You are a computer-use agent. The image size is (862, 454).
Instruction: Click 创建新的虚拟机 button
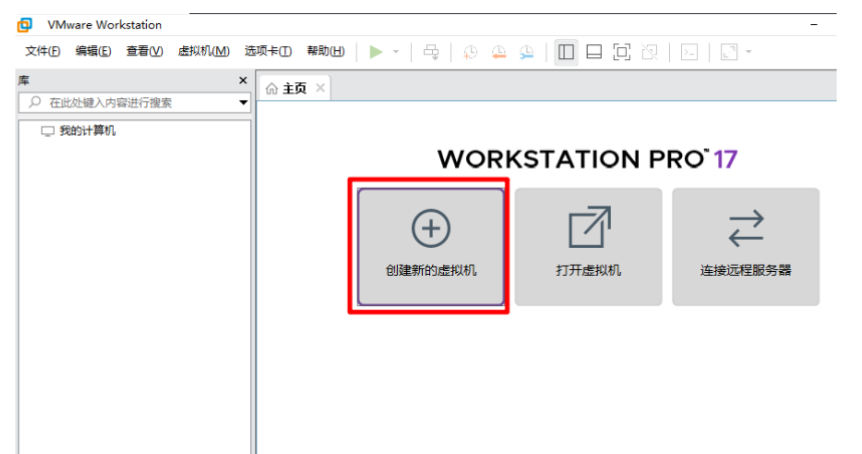point(431,247)
